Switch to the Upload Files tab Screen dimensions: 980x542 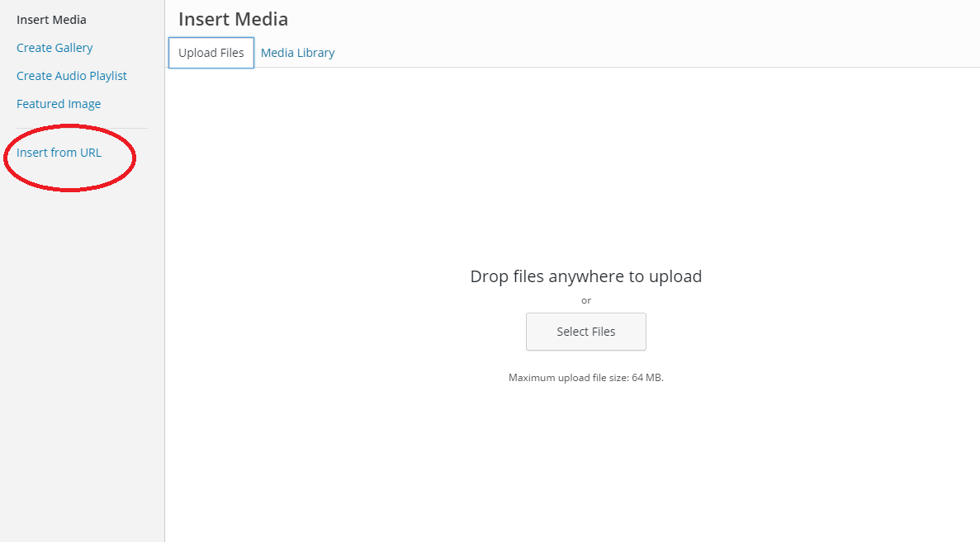(211, 53)
